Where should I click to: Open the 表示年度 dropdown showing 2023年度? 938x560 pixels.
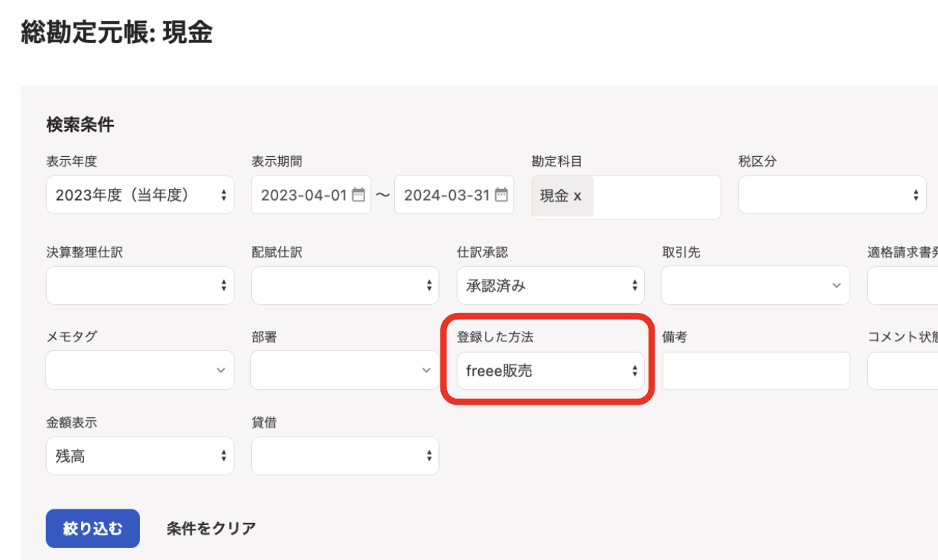[x=140, y=195]
